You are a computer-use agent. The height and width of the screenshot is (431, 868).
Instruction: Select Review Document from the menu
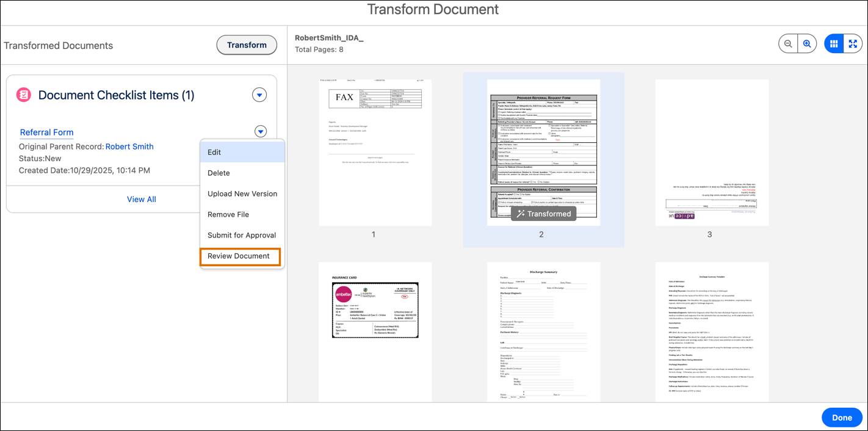pos(241,256)
